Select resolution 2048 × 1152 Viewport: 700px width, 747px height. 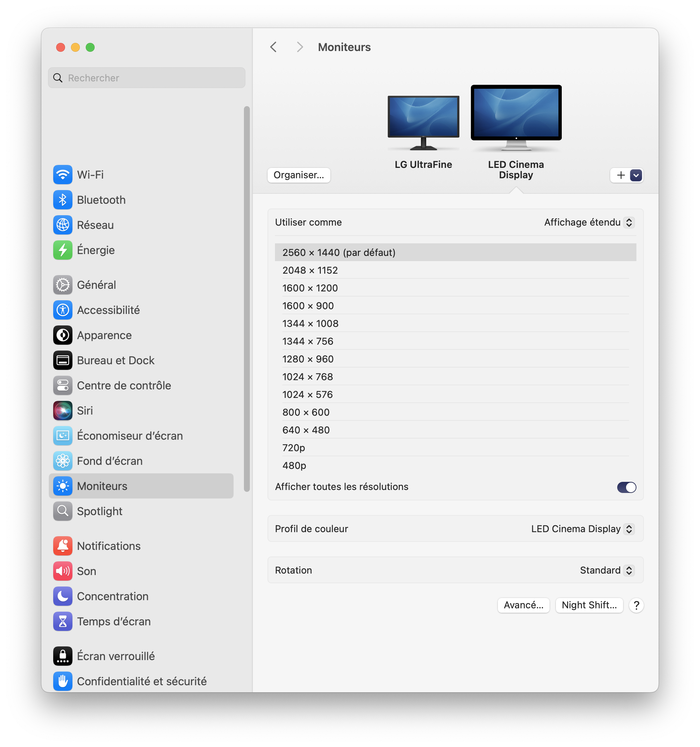(455, 270)
